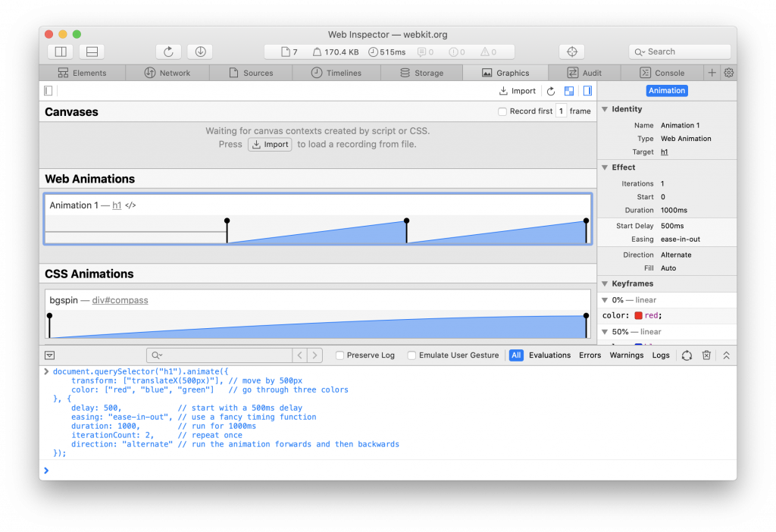This screenshot has width=776, height=532.
Task: Switch to the Elements tab
Action: (82, 73)
